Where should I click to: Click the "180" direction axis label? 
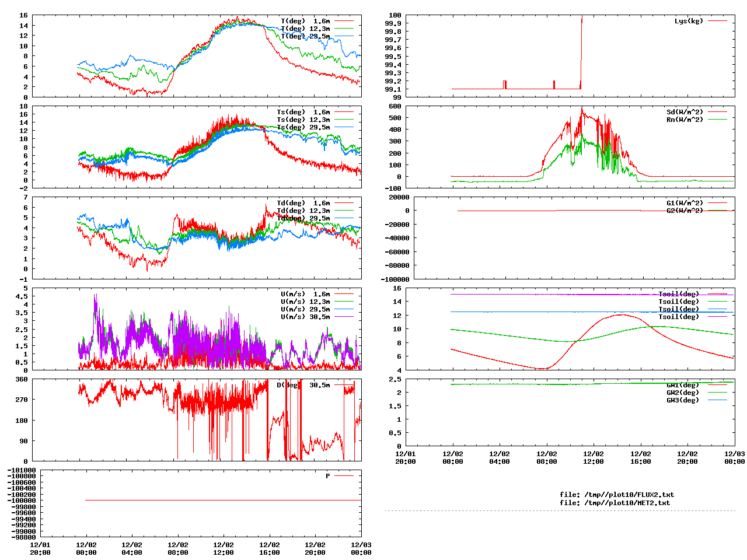[22, 421]
